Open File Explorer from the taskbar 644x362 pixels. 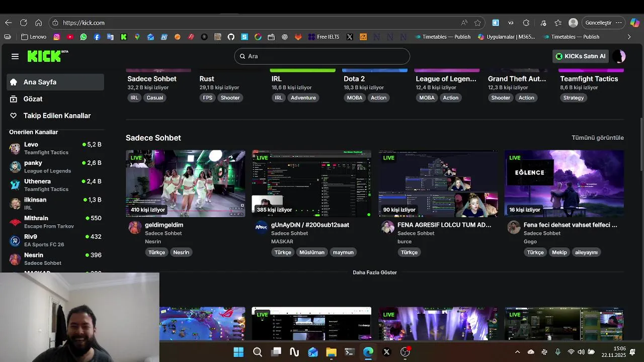[331, 352]
